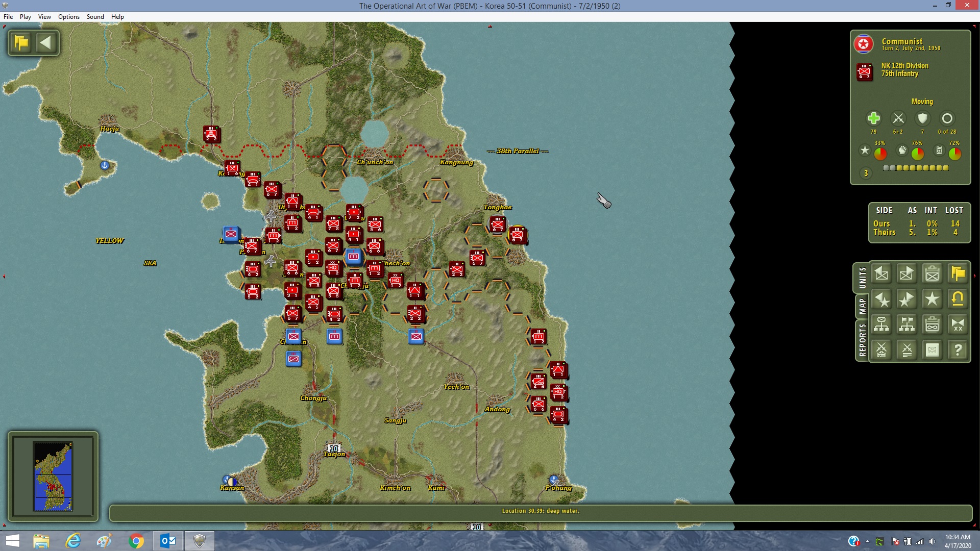This screenshot has width=980, height=551.
Task: Click the P'ohang city label
Action: tap(558, 488)
